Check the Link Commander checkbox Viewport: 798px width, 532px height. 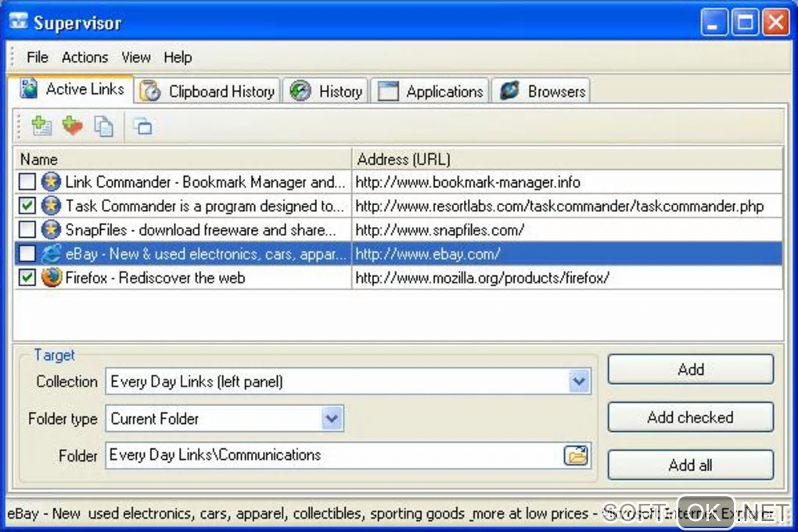pyautogui.click(x=27, y=182)
